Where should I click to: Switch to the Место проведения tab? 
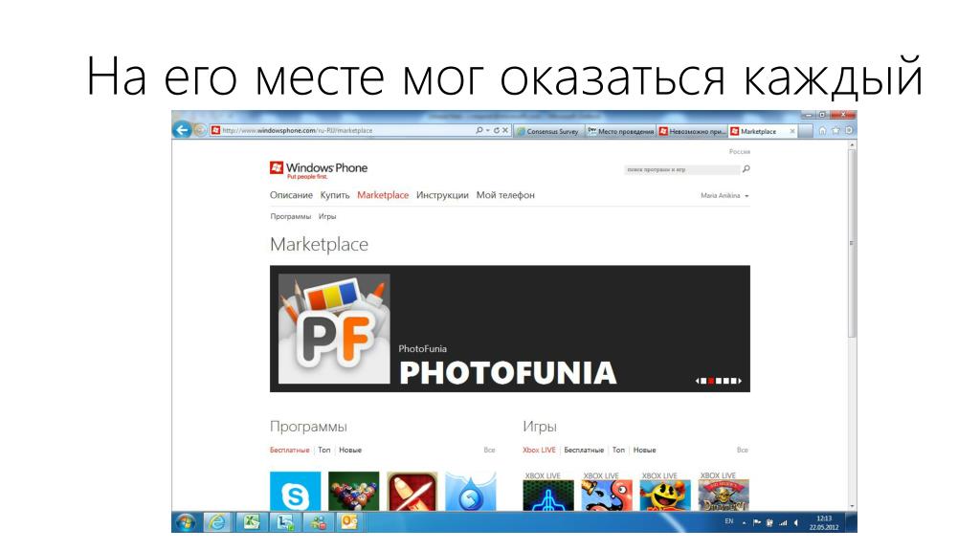coord(620,131)
